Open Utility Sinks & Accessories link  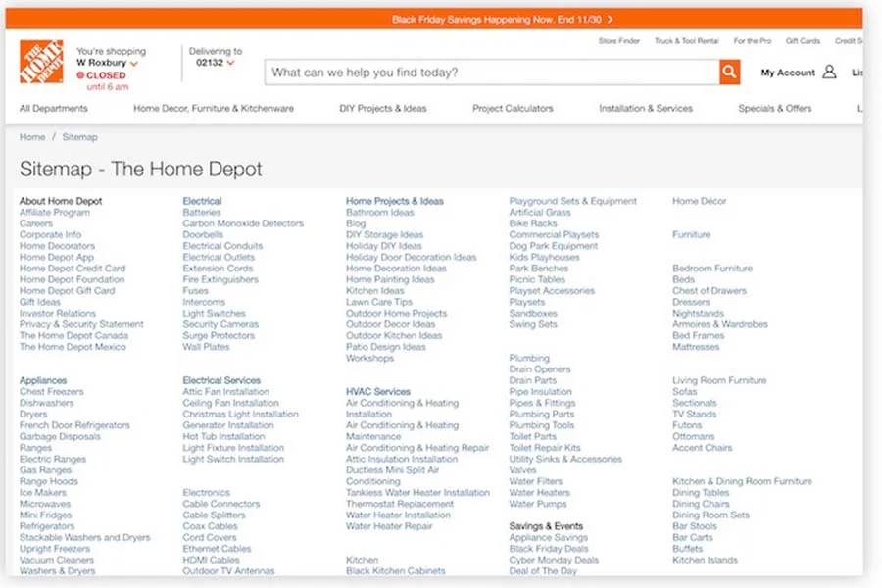point(565,460)
